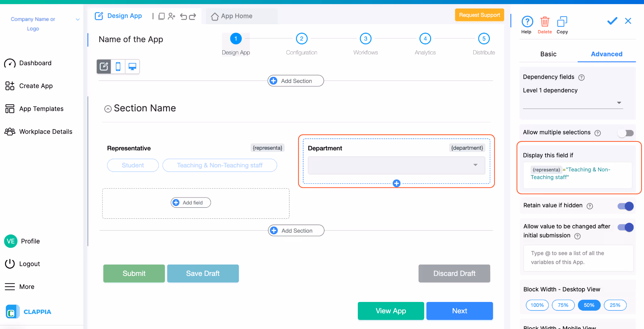Viewport: 644px width, 329px height.
Task: Switch to the Basic tab
Action: pos(548,54)
